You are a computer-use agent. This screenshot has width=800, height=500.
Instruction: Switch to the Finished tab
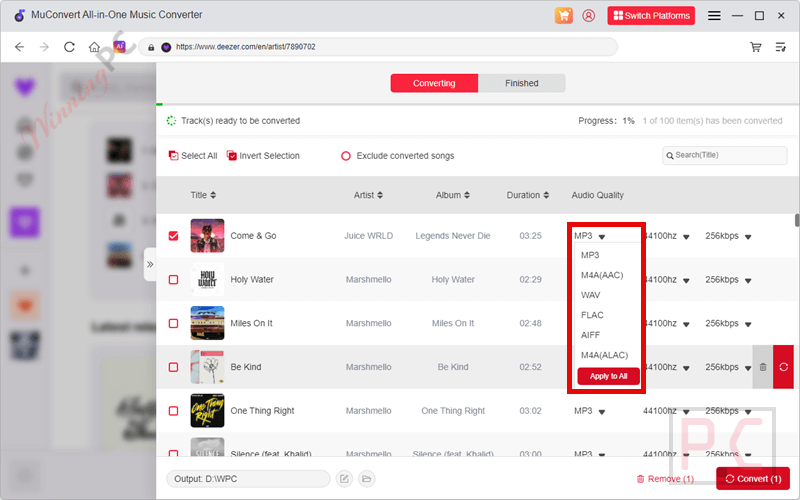[x=521, y=83]
